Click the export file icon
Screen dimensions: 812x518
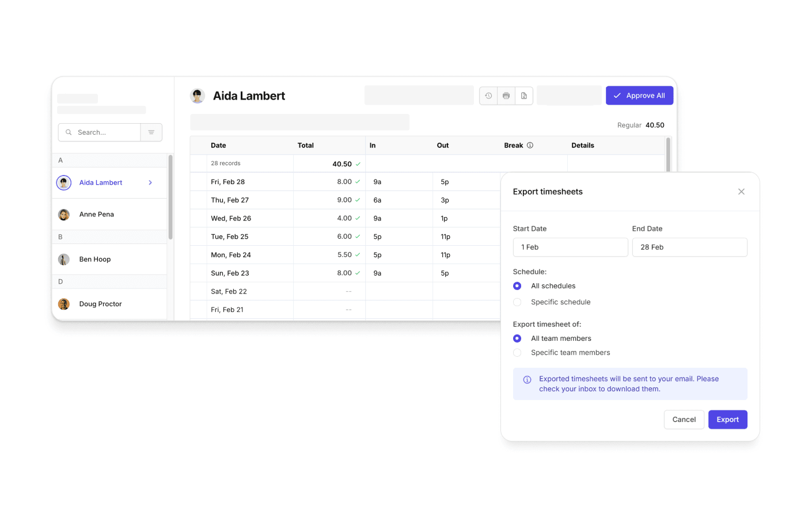click(524, 96)
